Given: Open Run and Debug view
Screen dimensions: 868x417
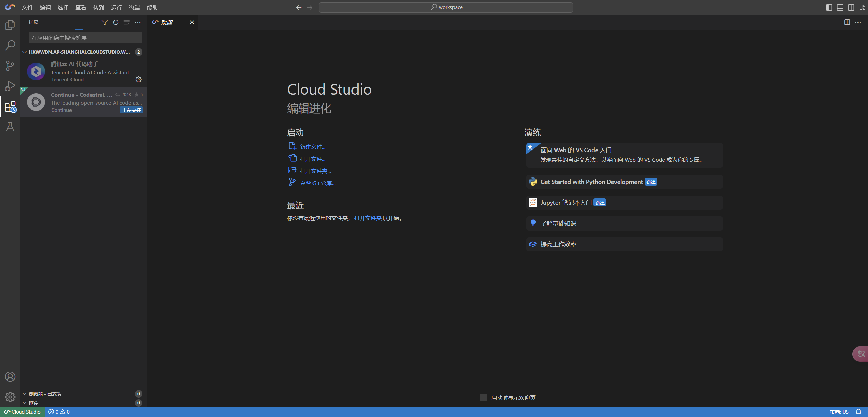Looking at the screenshot, I should click(10, 86).
